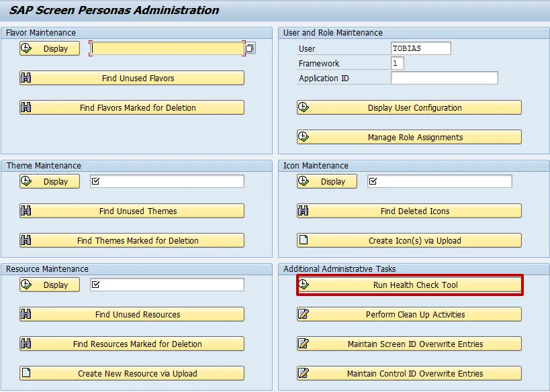This screenshot has width=550, height=392.
Task: Click the Perform Clean Up Activities button
Action: tap(409, 314)
